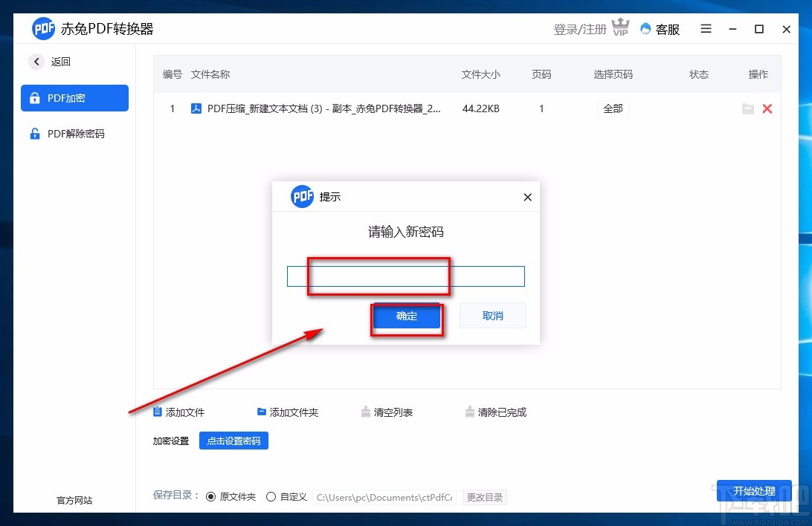Image resolution: width=812 pixels, height=526 pixels.
Task: Open the hamburger menu in title bar
Action: (x=705, y=29)
